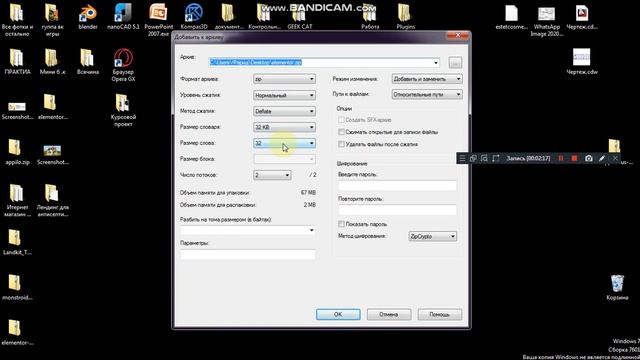Select the Чертеж.cdw file

pos(582,61)
